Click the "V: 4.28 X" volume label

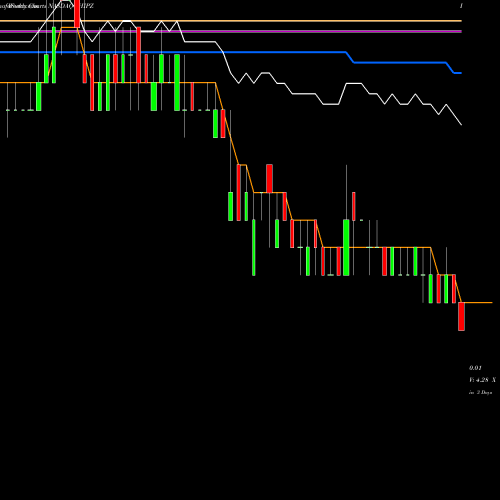point(482,380)
